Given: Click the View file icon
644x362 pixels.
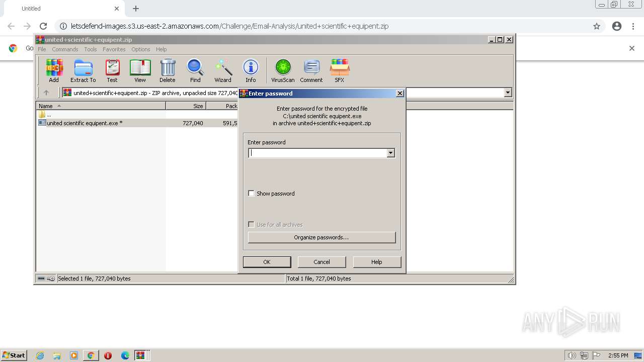Looking at the screenshot, I should tap(140, 70).
